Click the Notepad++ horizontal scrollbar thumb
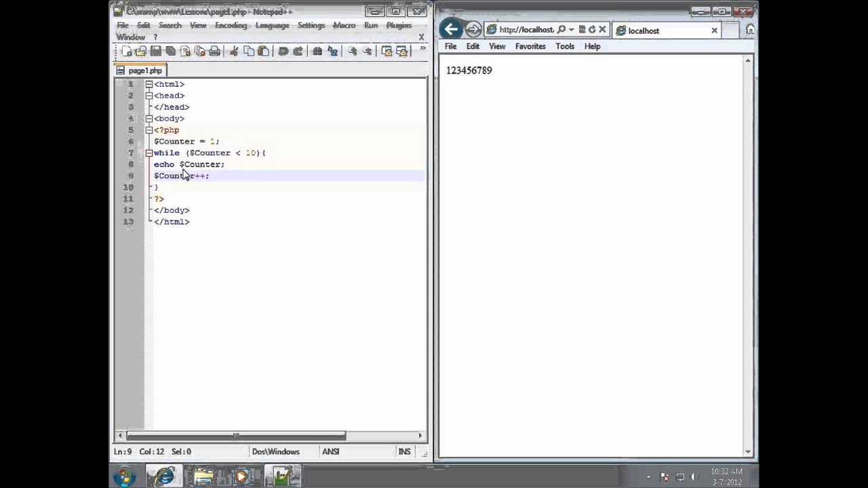The image size is (868, 488). pos(236,435)
